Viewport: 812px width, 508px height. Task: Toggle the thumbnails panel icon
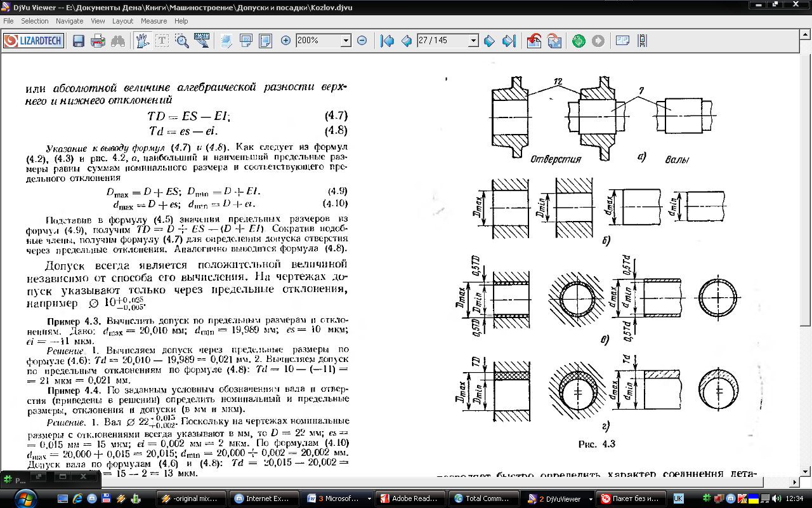[x=622, y=41]
